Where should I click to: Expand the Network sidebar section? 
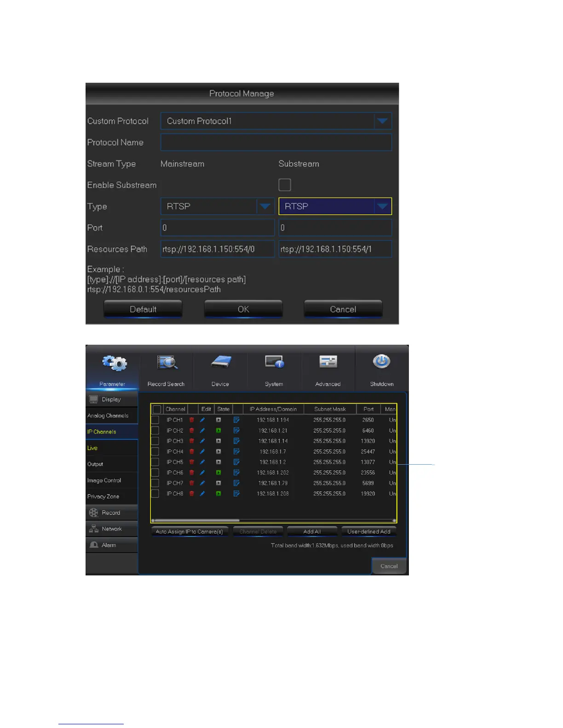(x=112, y=529)
